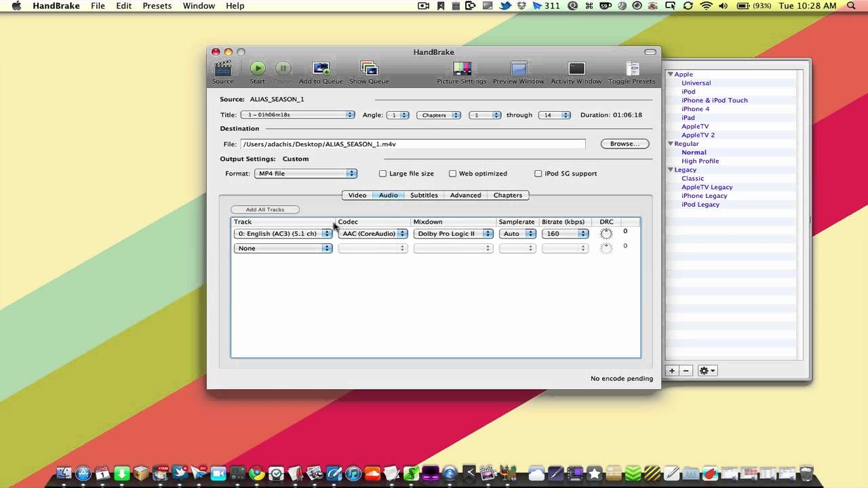Toggle the Web optimized checkbox
Screen dimensions: 868x488
tap(452, 174)
